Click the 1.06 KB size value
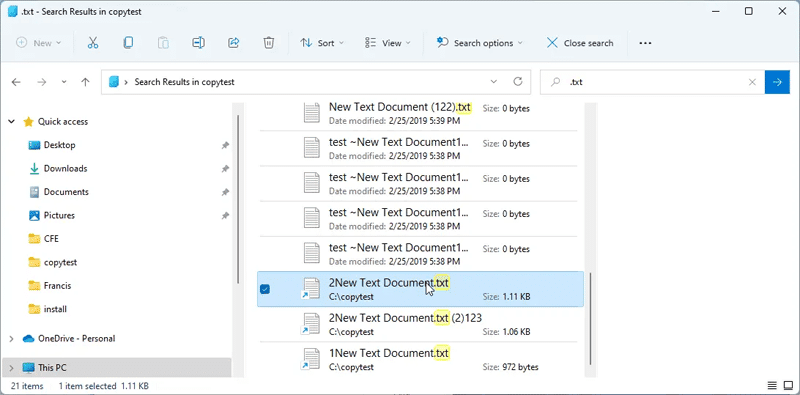 pyautogui.click(x=515, y=332)
